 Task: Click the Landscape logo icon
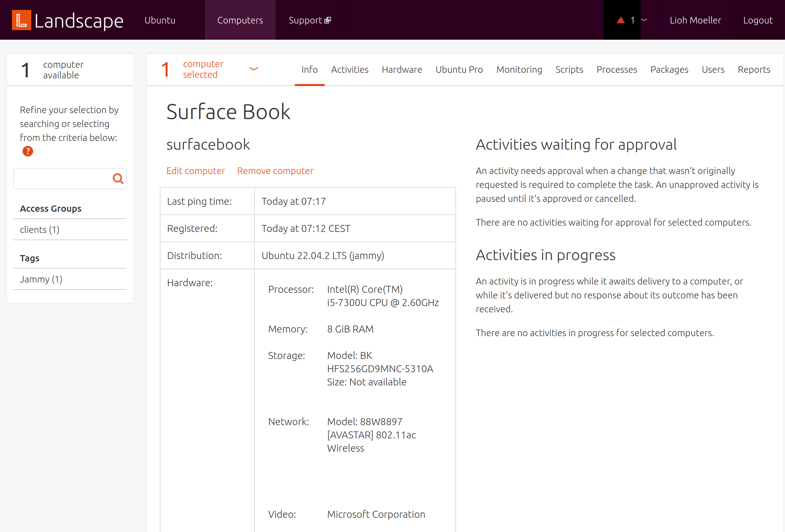21,20
